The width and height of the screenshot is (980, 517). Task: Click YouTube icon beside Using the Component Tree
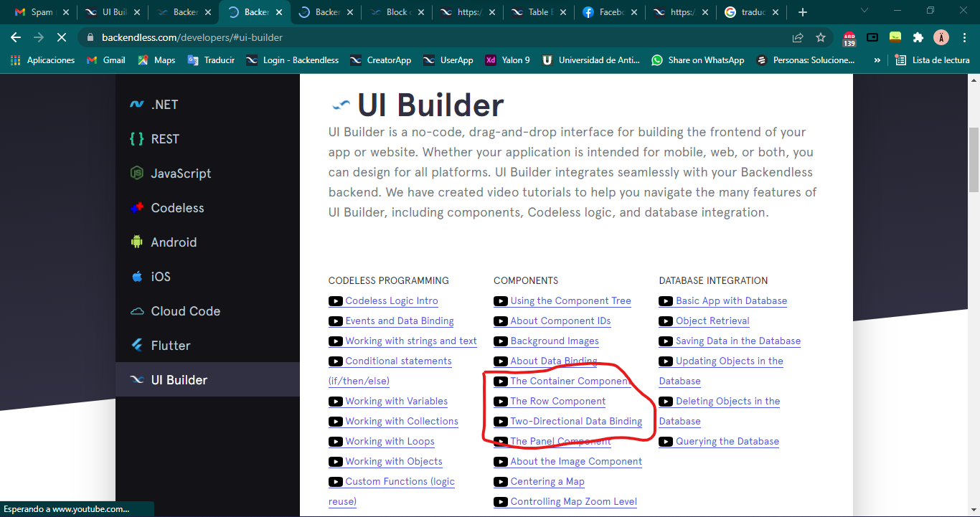501,301
